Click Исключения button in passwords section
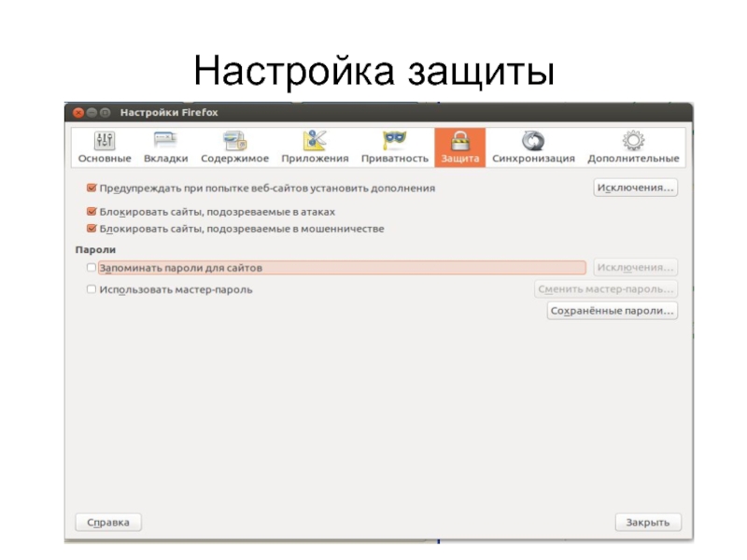This screenshot has width=747, height=560. click(x=636, y=268)
